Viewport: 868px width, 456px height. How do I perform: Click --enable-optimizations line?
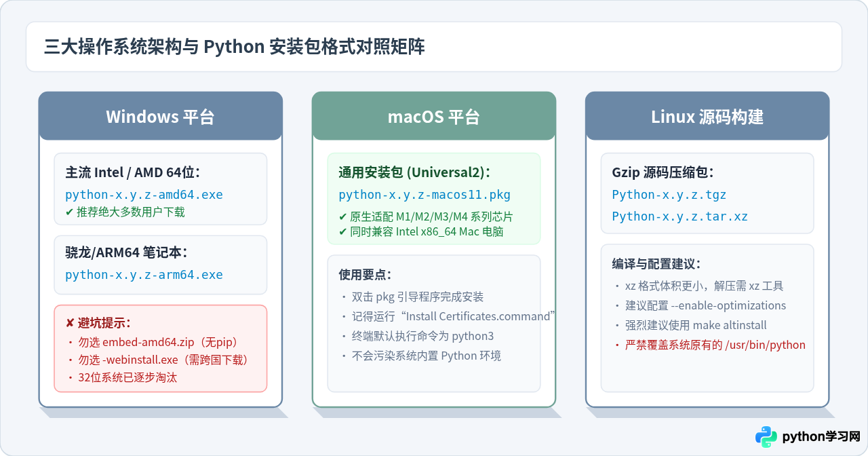tap(701, 305)
